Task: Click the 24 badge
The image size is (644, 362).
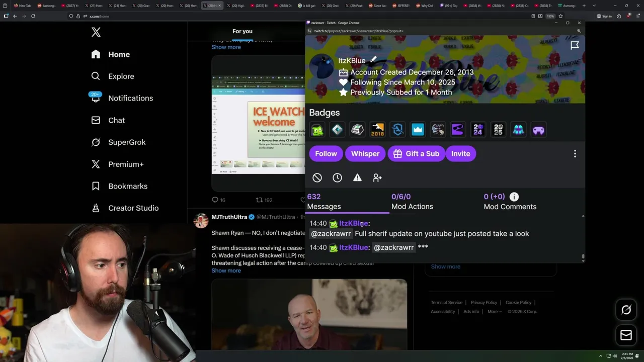Action: coord(478,130)
